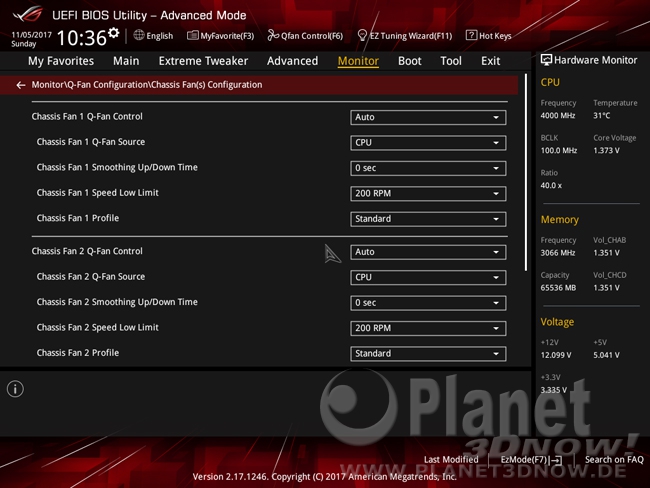Open Chassis Fan 2 Q-Fan Source dropdown
Screen dimensions: 650x488
428,277
